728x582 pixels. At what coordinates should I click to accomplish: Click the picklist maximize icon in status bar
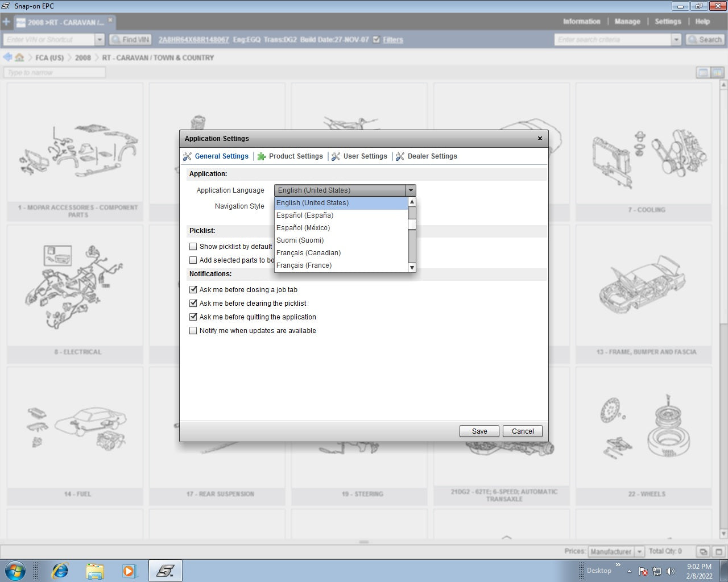click(x=718, y=552)
